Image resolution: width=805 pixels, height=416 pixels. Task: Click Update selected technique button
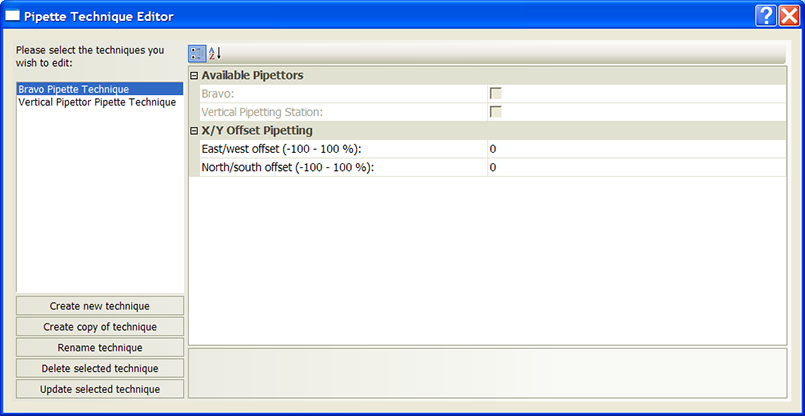100,390
